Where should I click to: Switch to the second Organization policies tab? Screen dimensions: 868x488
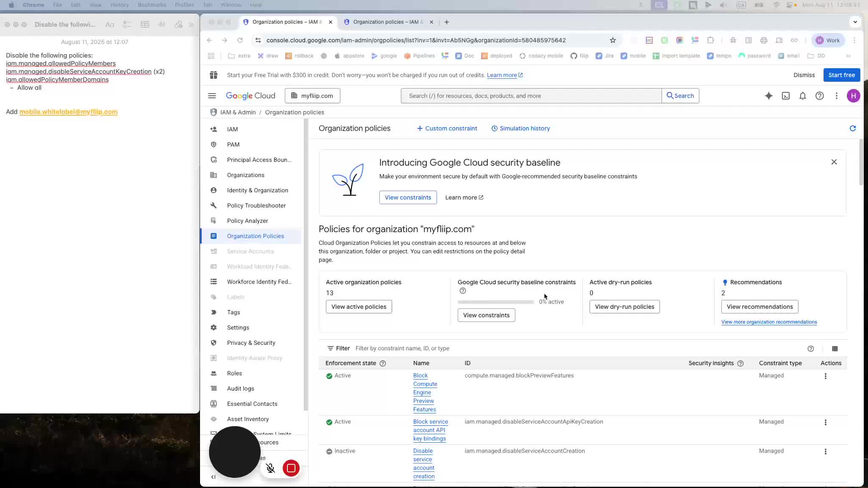coord(388,22)
